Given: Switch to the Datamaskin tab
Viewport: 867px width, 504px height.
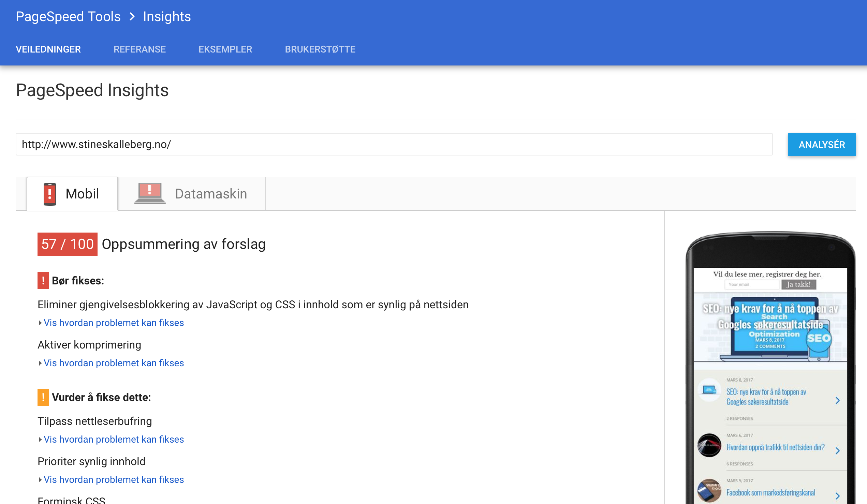Looking at the screenshot, I should pos(192,194).
